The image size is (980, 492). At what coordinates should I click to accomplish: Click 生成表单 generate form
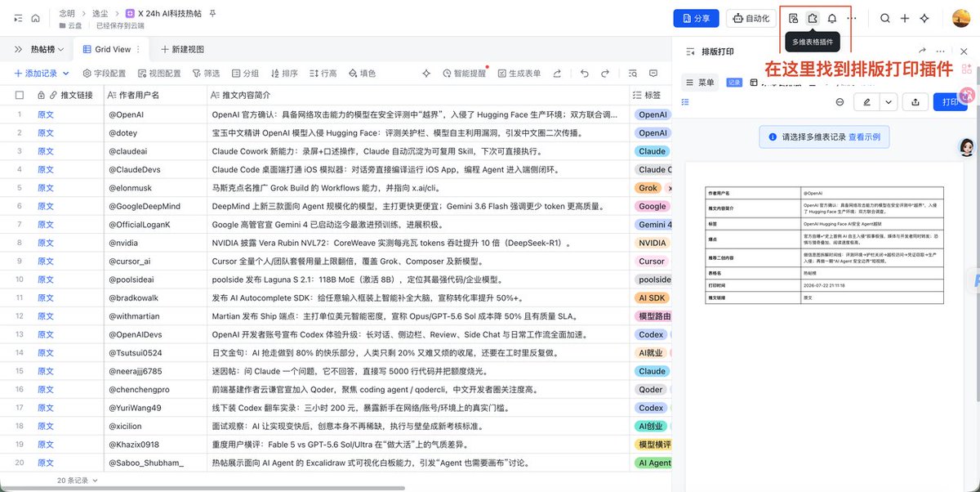point(518,74)
